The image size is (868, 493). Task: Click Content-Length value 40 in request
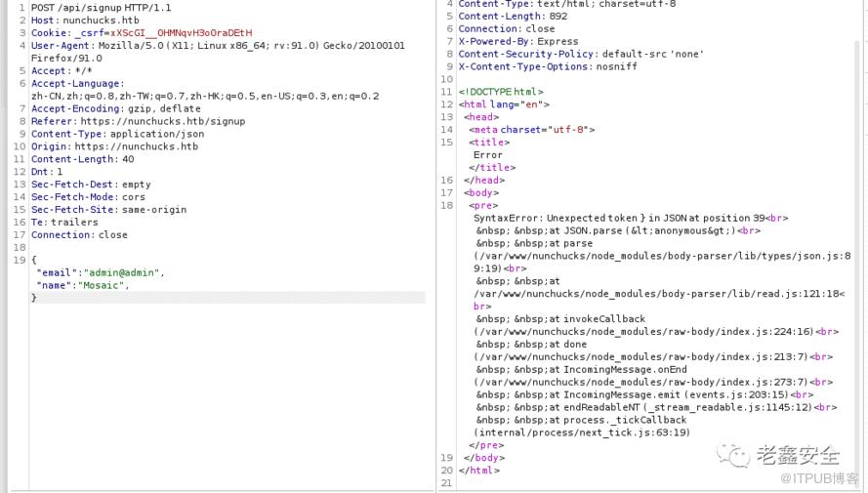point(128,160)
